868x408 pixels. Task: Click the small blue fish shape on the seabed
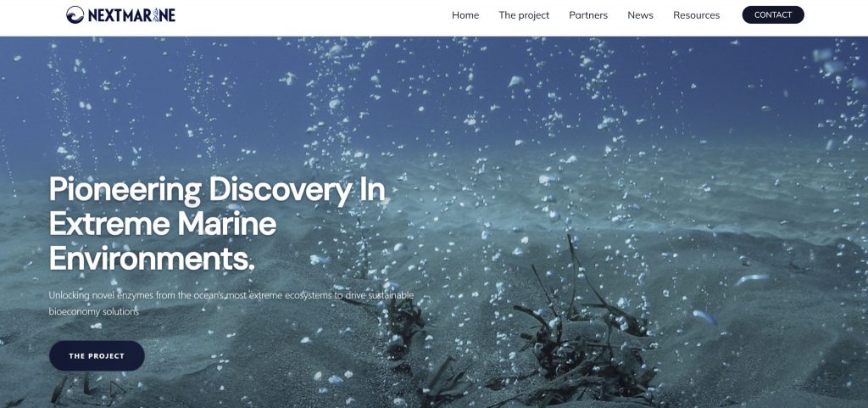[x=705, y=317]
